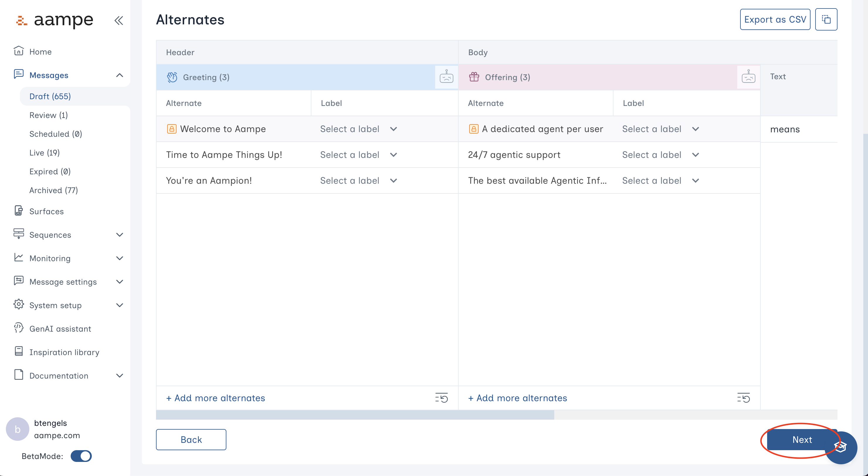
Task: Click the robot icon in Greeting header
Action: tap(446, 77)
